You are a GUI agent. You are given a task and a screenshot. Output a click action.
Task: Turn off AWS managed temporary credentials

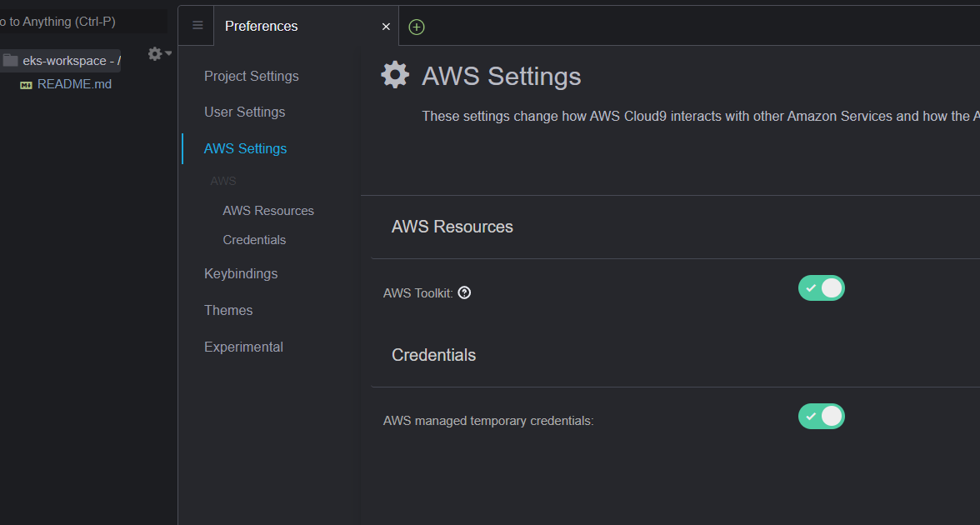[822, 417]
